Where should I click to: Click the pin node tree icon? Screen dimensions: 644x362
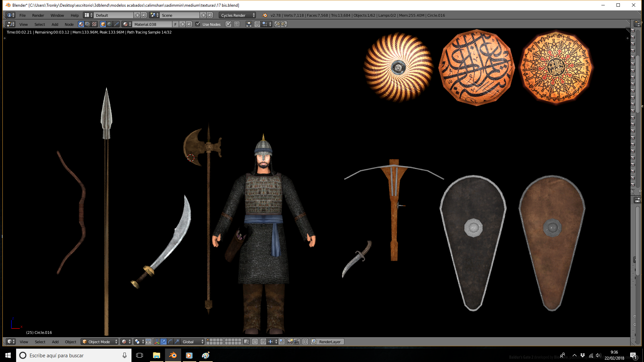[228, 24]
